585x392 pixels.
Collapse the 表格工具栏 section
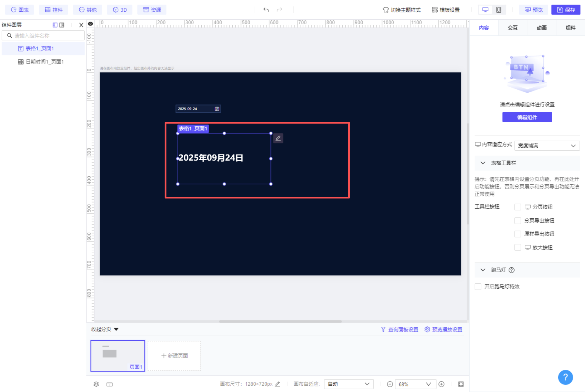483,163
